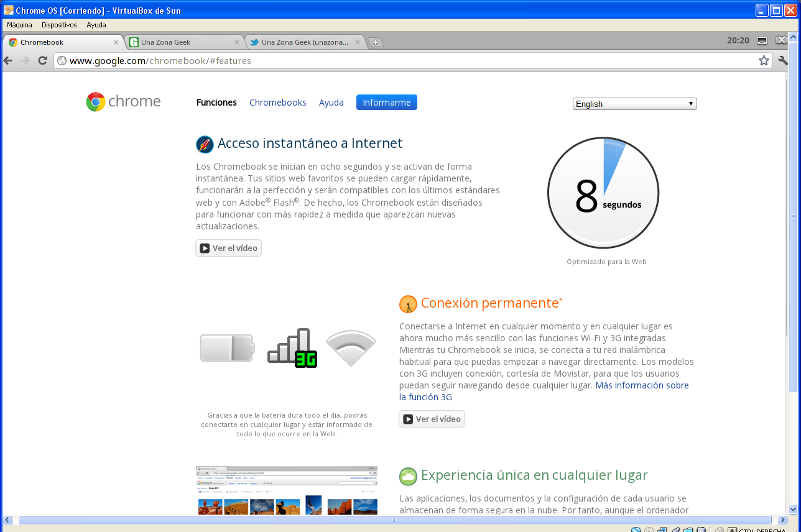Open the Chromebooks page link
Screen dimensions: 801x532
coord(278,103)
